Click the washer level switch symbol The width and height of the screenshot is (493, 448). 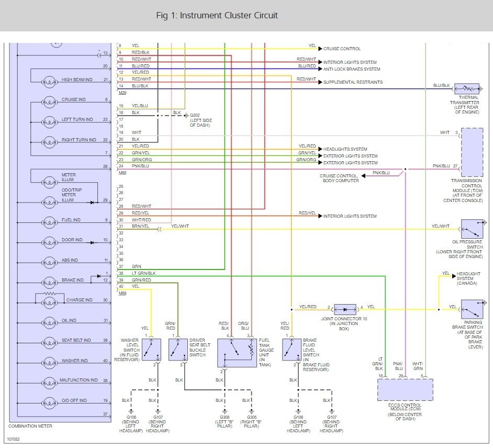[x=152, y=350]
